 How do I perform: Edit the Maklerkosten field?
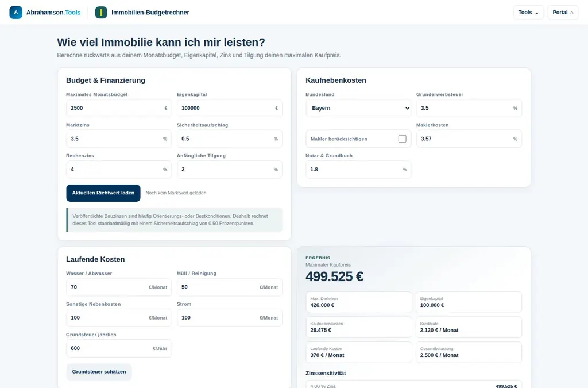point(469,139)
